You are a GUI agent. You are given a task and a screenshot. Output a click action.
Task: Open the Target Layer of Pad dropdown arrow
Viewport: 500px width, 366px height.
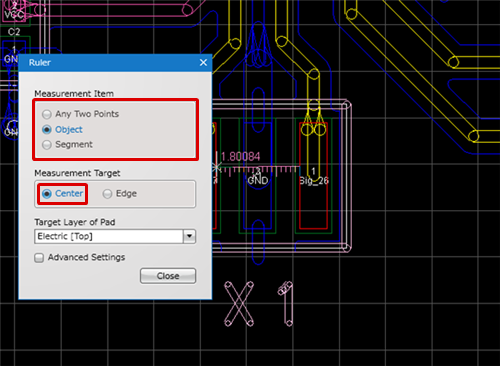coord(189,236)
